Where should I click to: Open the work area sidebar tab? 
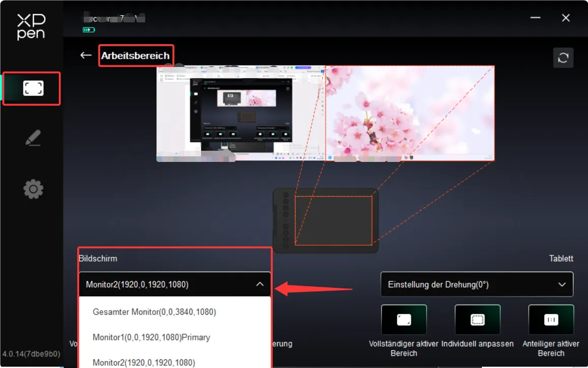point(33,88)
